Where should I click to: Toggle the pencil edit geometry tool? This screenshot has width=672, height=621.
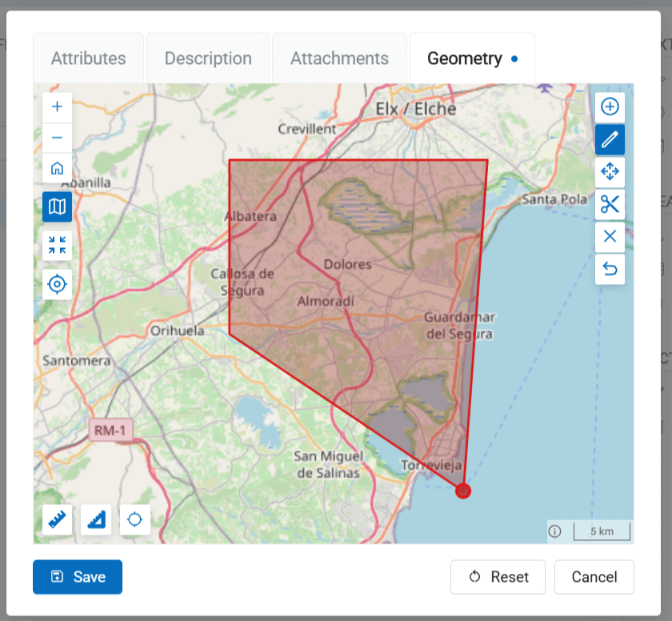coord(610,139)
